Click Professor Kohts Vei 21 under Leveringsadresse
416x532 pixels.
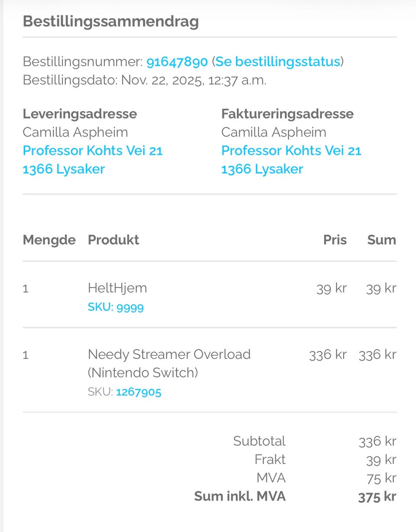click(x=92, y=151)
